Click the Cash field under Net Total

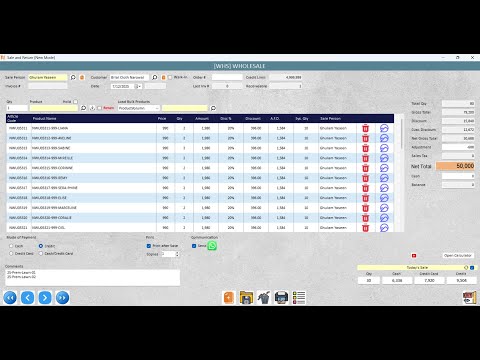(x=458, y=176)
